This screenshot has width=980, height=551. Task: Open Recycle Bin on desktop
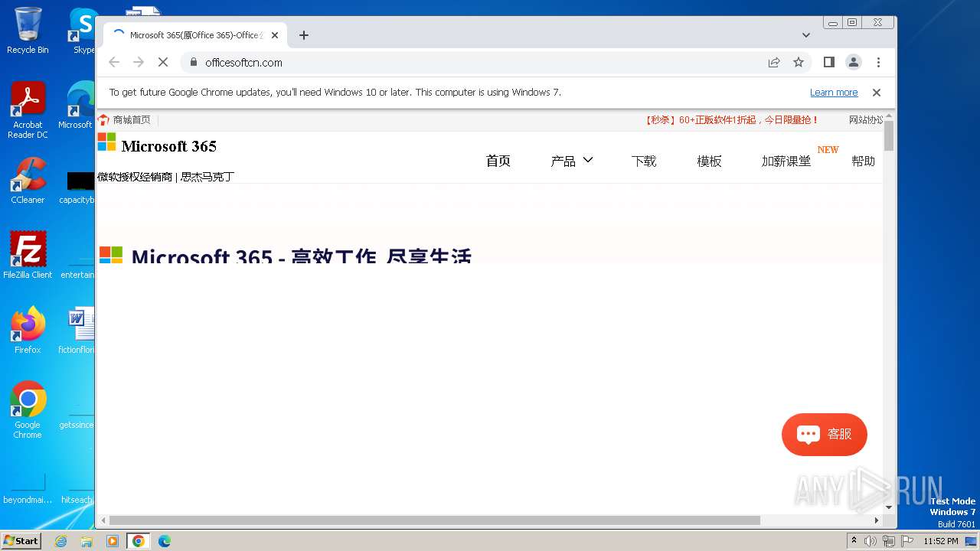click(x=28, y=31)
